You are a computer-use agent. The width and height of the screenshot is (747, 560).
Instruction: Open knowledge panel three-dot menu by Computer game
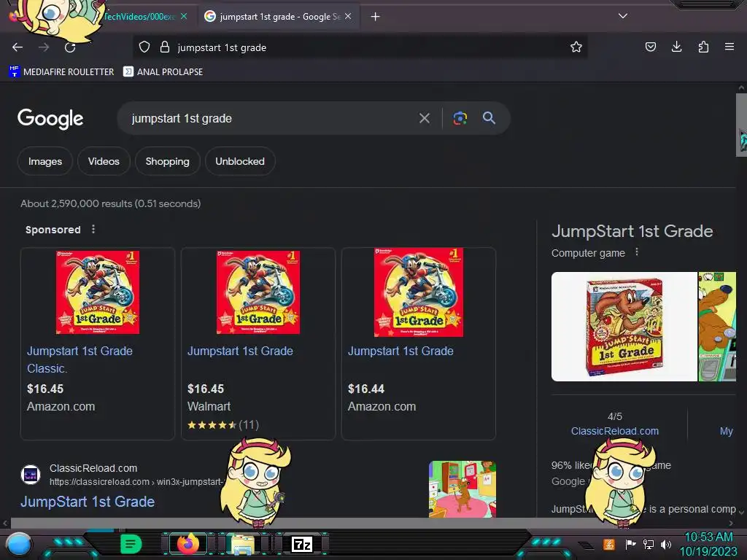tap(636, 252)
